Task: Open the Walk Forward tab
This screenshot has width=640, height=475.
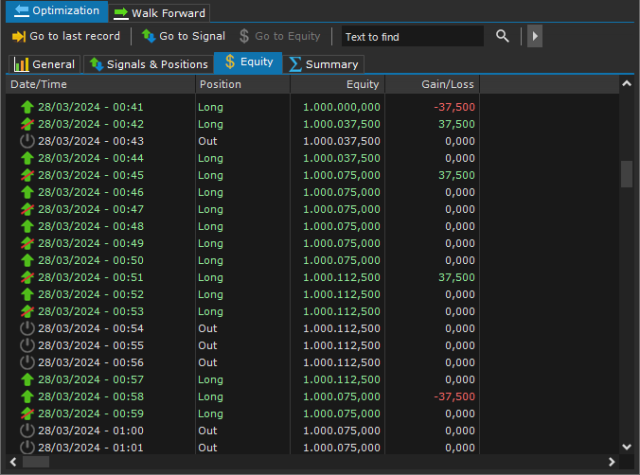Action: tap(160, 13)
